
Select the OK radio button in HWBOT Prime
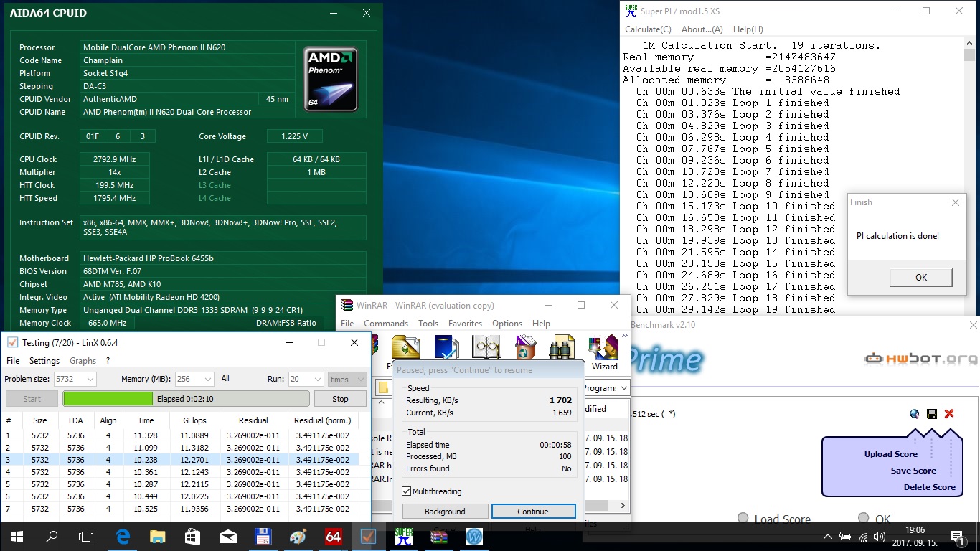pos(863,519)
